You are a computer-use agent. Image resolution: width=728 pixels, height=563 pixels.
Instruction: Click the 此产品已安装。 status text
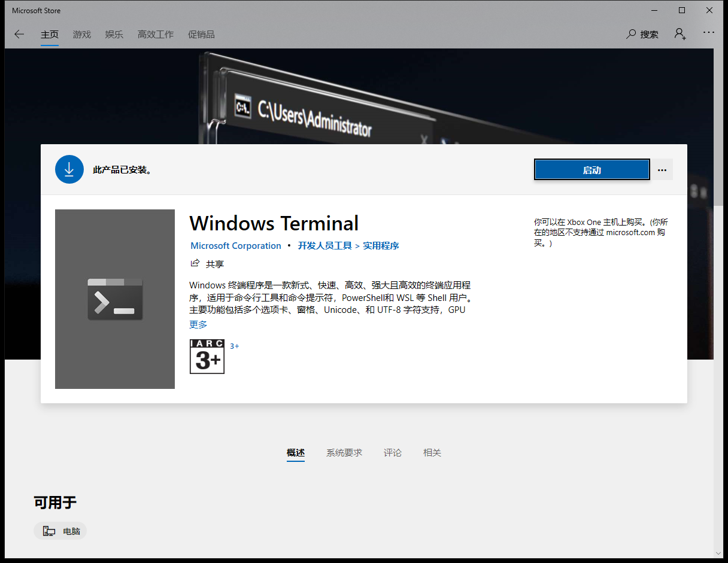pyautogui.click(x=123, y=170)
